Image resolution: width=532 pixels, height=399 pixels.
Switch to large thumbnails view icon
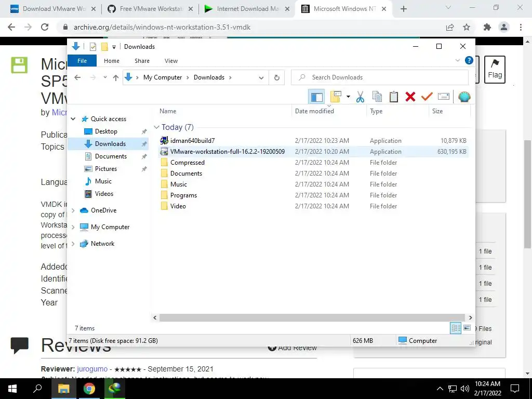click(467, 328)
